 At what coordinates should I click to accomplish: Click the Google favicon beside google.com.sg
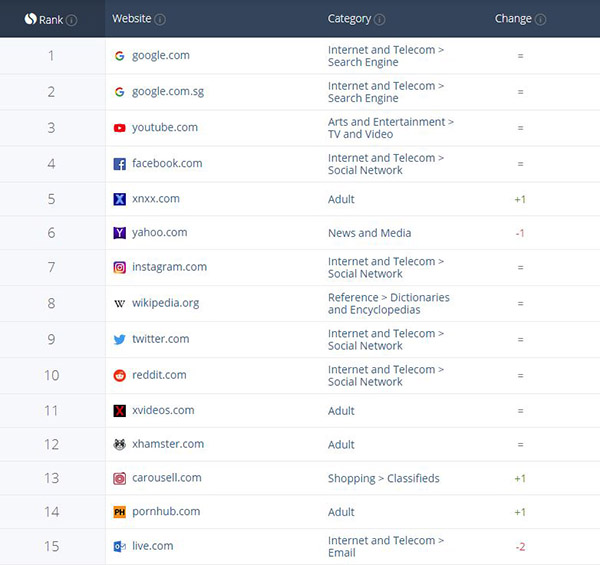point(119,92)
